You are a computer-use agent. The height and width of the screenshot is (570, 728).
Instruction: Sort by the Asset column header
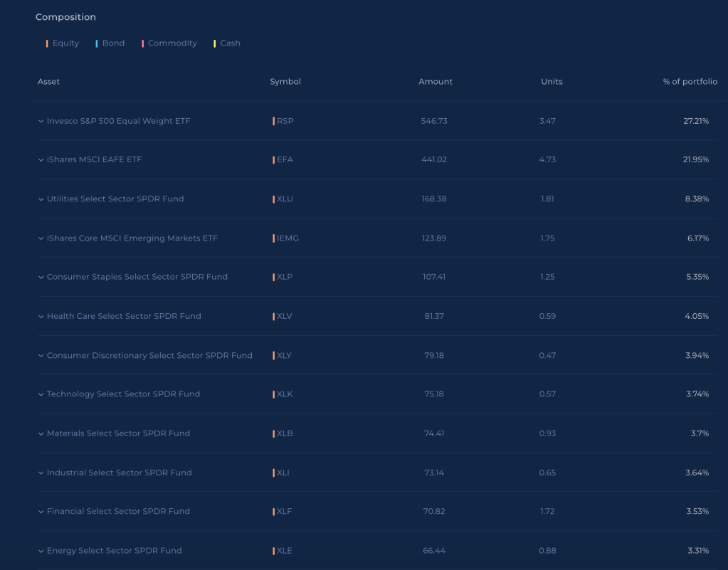click(48, 82)
